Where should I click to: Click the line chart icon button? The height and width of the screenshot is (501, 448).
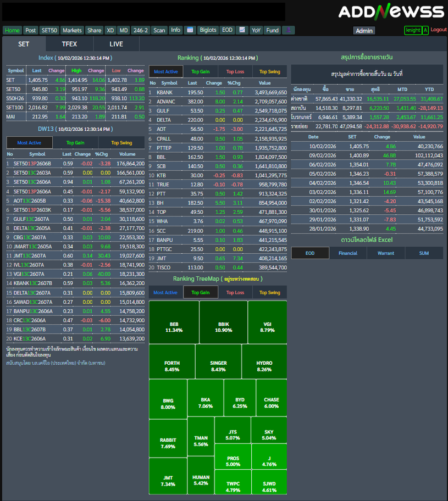[242, 30]
